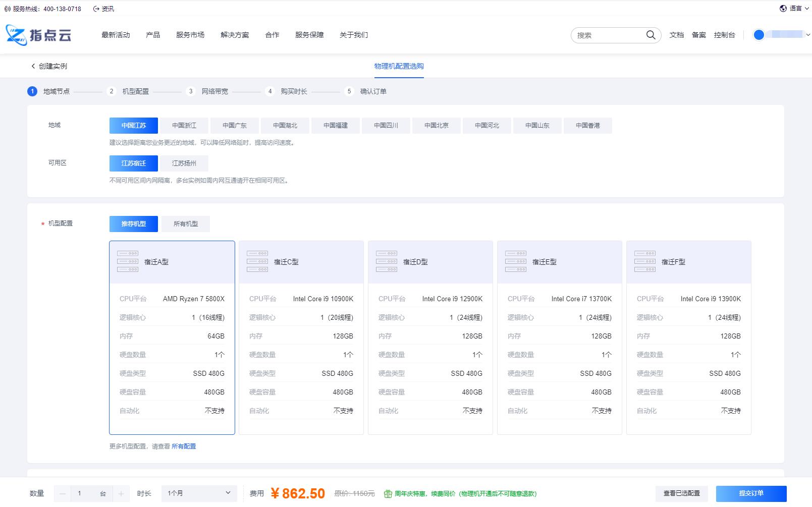Click the server icon on 宿迁A型 card
This screenshot has width=812, height=507.
128,261
